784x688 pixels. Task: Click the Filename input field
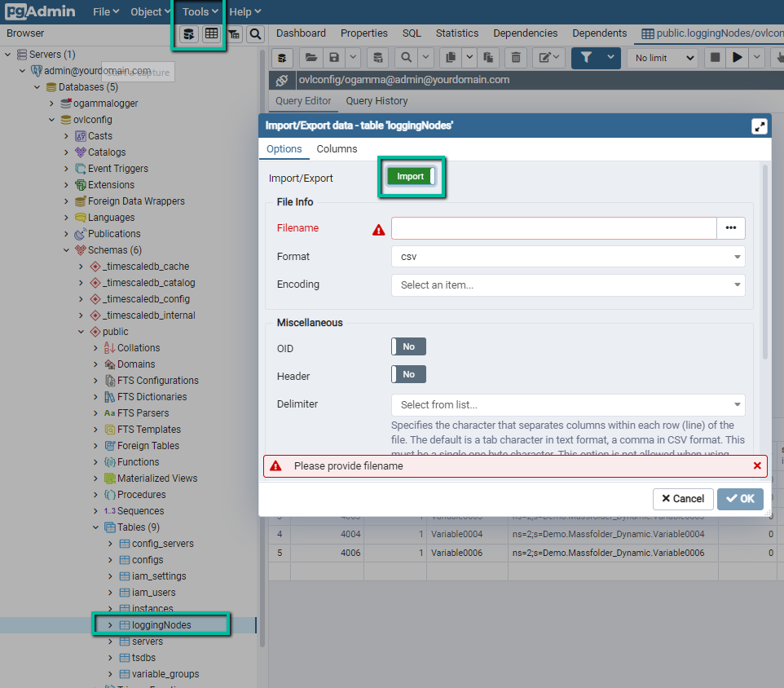pyautogui.click(x=553, y=228)
